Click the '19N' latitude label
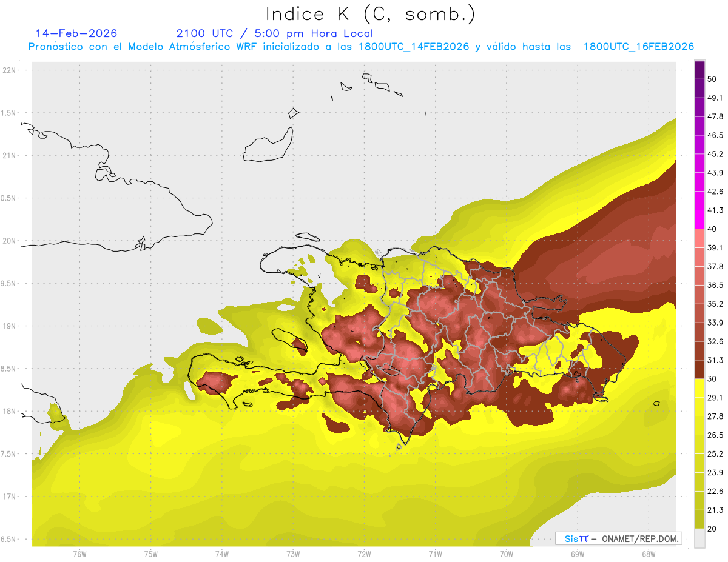This screenshot has width=728, height=562. [x=10, y=326]
